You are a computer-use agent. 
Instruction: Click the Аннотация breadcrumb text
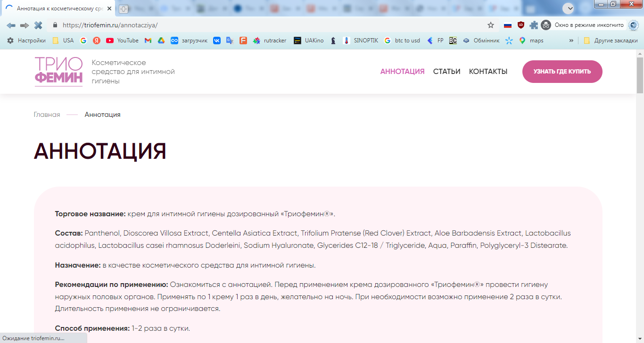click(102, 114)
